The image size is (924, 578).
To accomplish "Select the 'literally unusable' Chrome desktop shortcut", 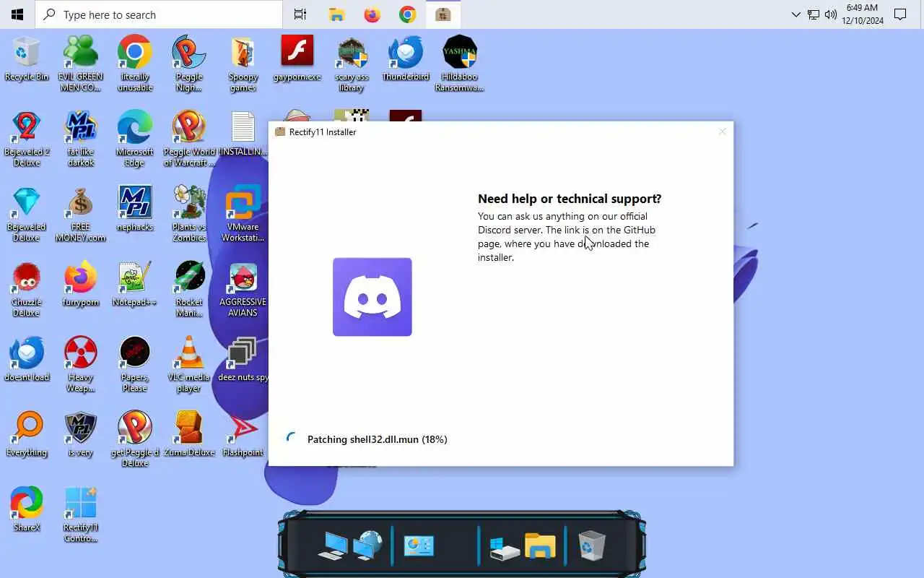I will point(135,64).
